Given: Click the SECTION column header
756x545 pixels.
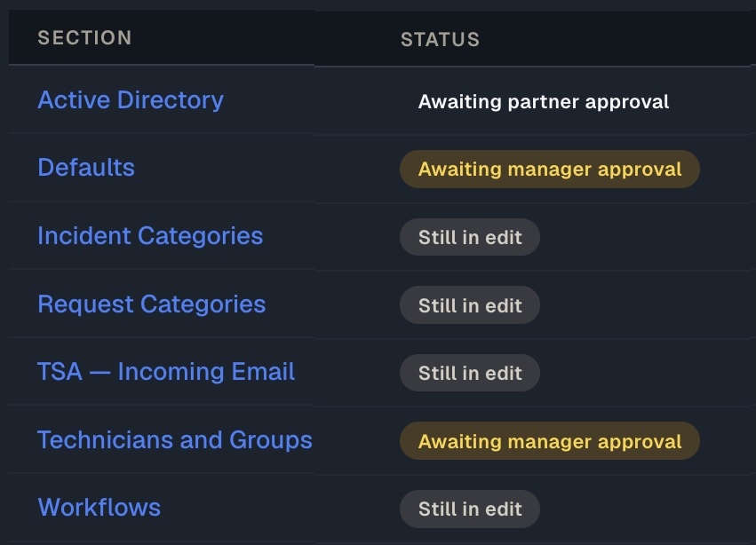Looking at the screenshot, I should [x=85, y=37].
